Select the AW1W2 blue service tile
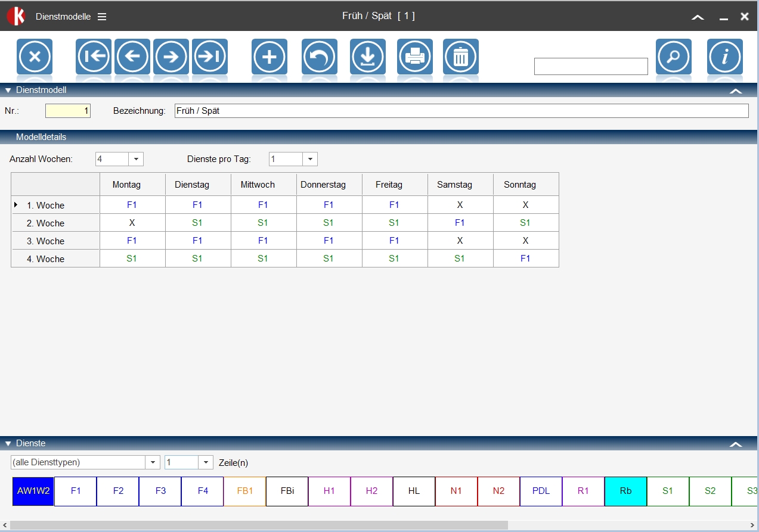Image resolution: width=759 pixels, height=532 pixels. pos(33,491)
